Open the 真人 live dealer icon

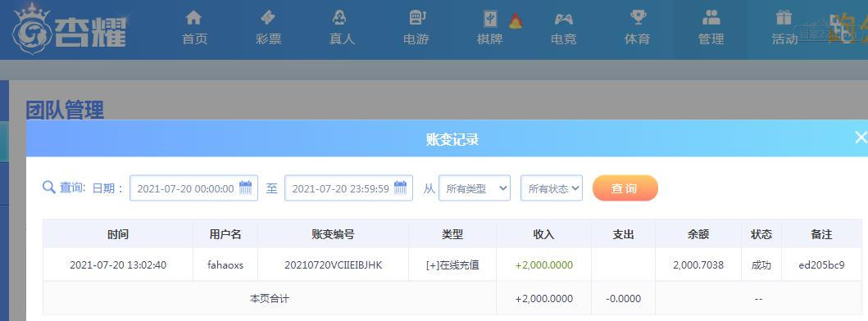coord(339,18)
